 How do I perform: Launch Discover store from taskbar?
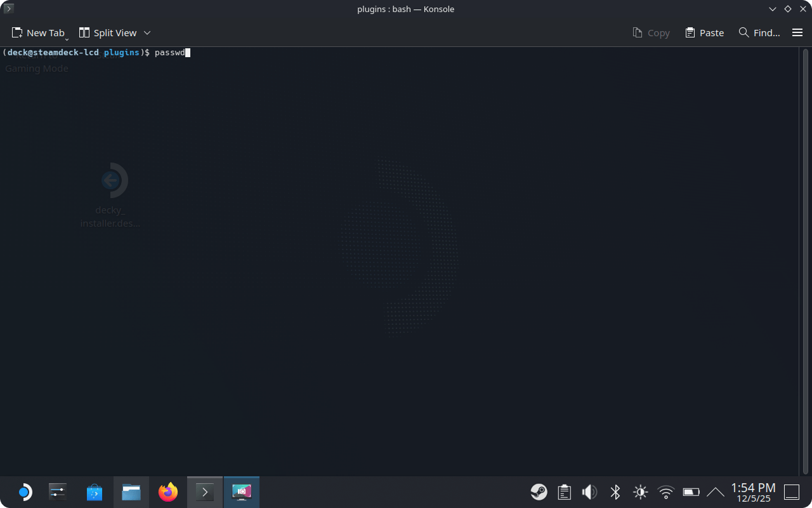(x=95, y=492)
